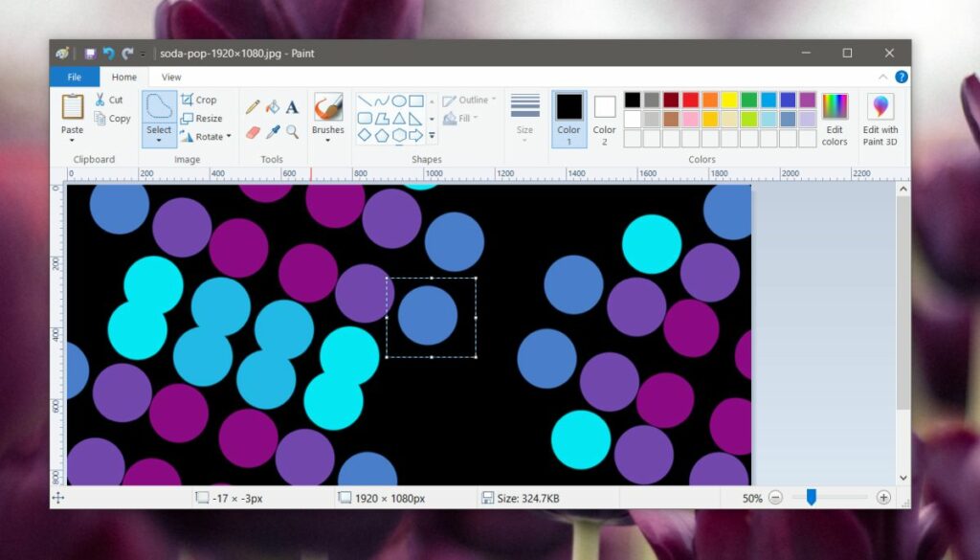The height and width of the screenshot is (560, 980).
Task: Expand the Outline options
Action: [471, 100]
